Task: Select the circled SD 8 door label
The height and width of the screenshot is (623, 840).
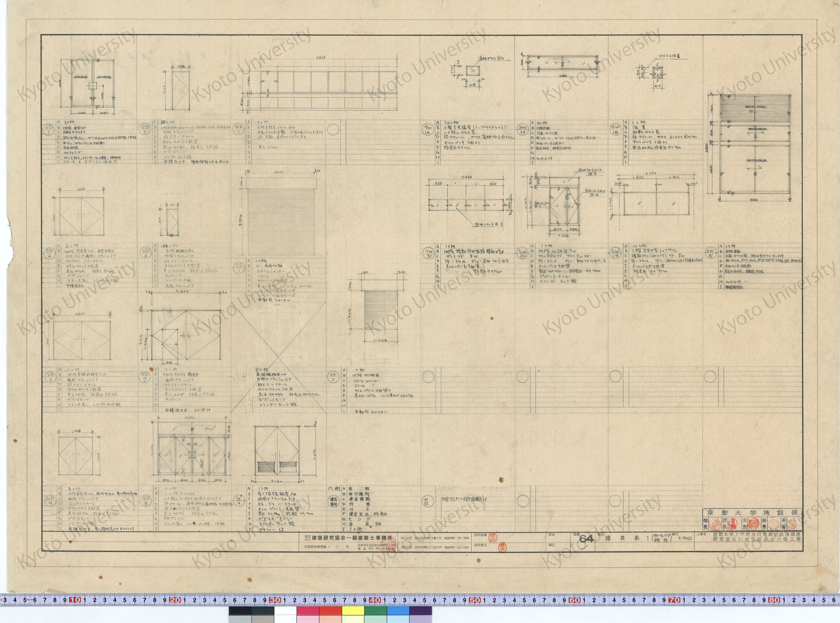Action: pos(146,501)
